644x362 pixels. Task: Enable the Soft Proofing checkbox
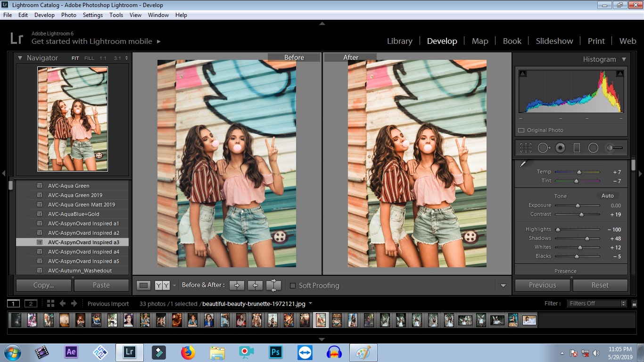(x=293, y=286)
